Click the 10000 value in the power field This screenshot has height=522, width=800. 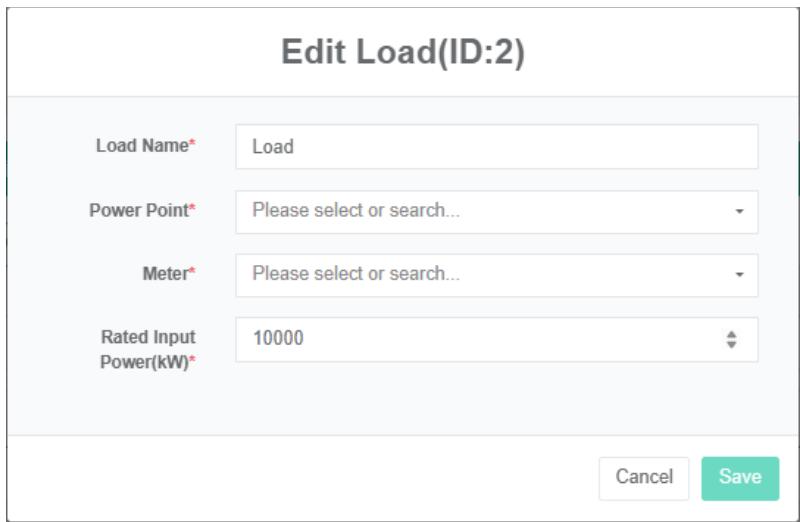tap(278, 339)
